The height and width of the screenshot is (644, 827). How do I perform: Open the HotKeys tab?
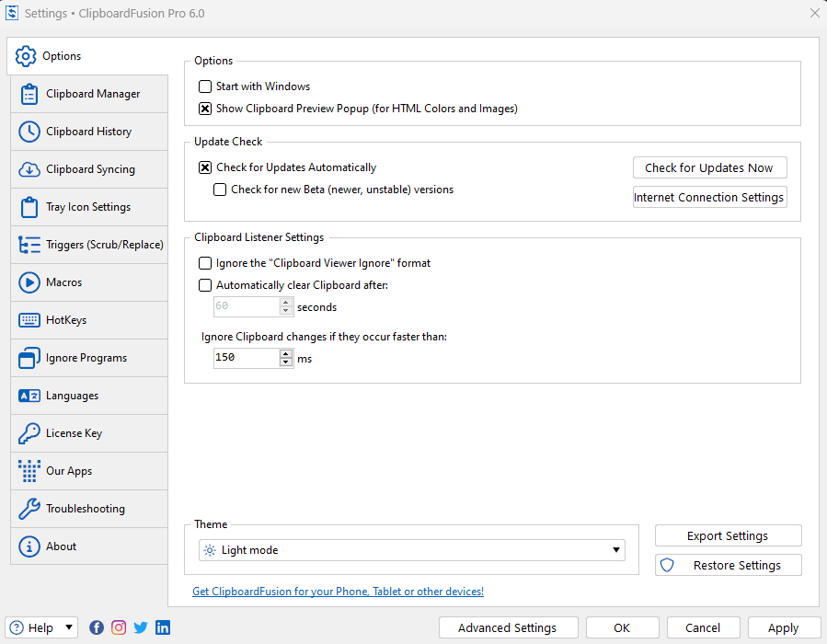(x=89, y=320)
